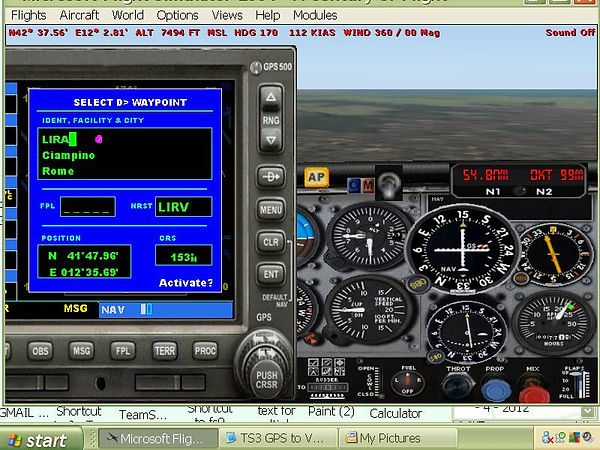600x450 pixels.
Task: Click the red MIX mixture knob
Action: click(x=533, y=391)
